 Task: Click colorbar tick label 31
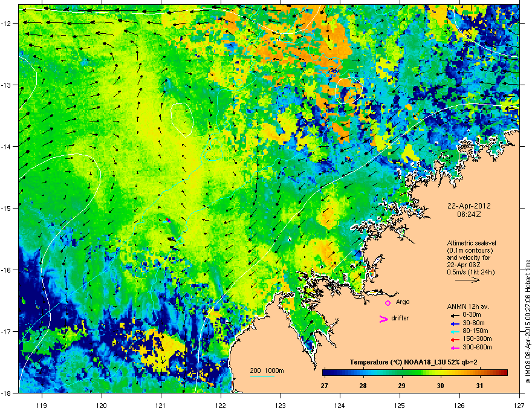pos(479,386)
